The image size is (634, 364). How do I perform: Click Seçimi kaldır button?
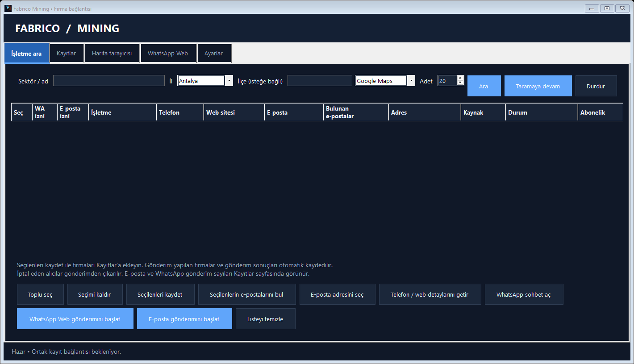(94, 294)
